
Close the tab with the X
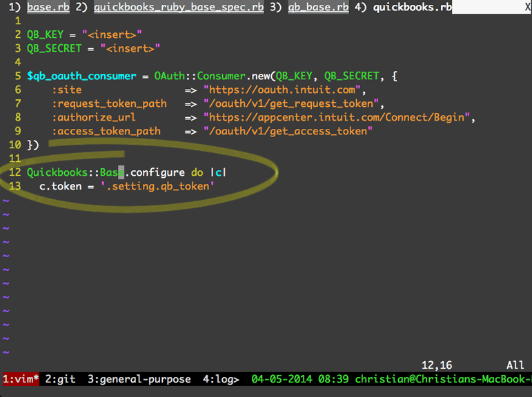[528, 7]
